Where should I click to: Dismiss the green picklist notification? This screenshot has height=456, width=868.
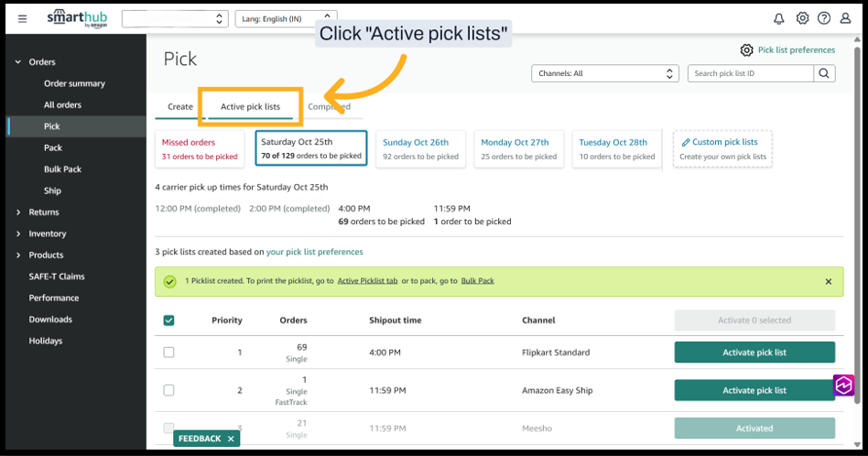[x=829, y=281]
